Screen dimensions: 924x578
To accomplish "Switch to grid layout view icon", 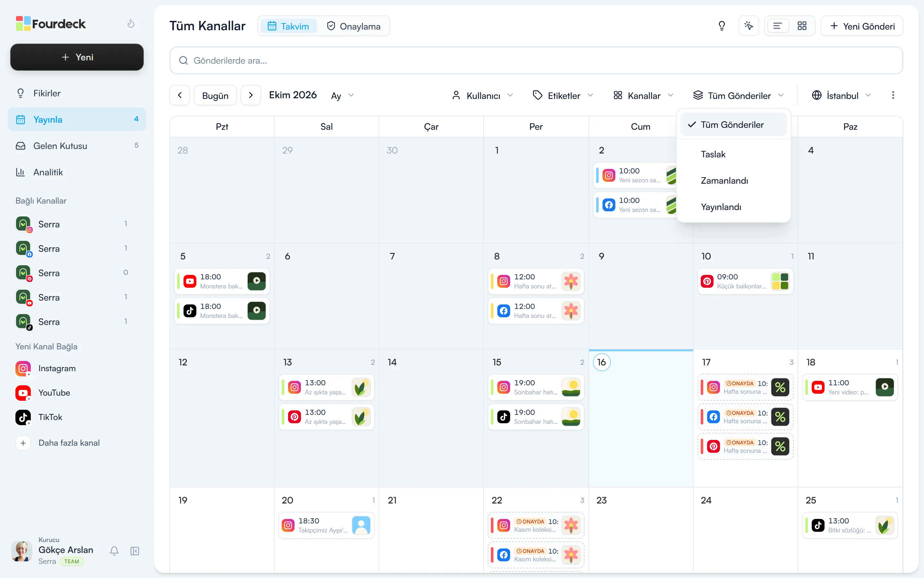I will (802, 26).
